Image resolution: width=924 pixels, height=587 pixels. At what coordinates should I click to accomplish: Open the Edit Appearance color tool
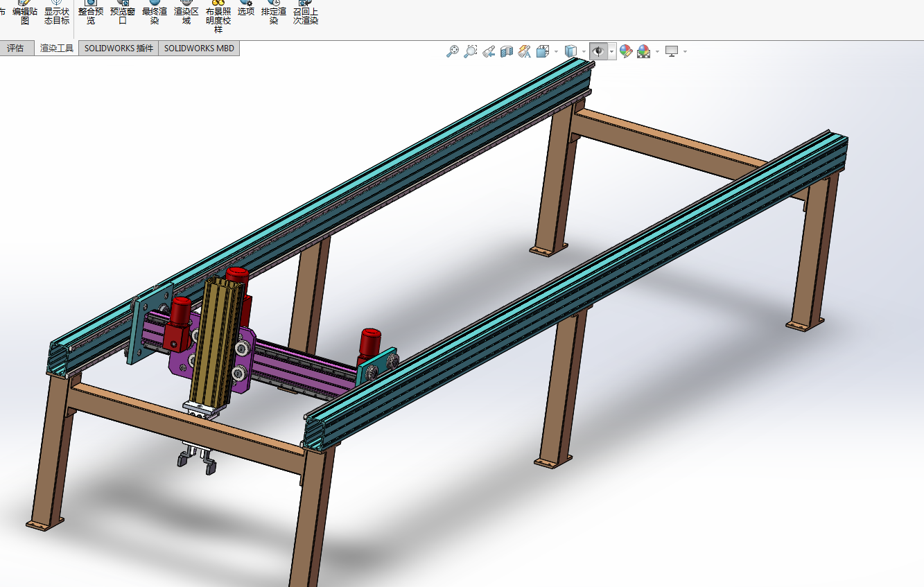click(x=626, y=51)
